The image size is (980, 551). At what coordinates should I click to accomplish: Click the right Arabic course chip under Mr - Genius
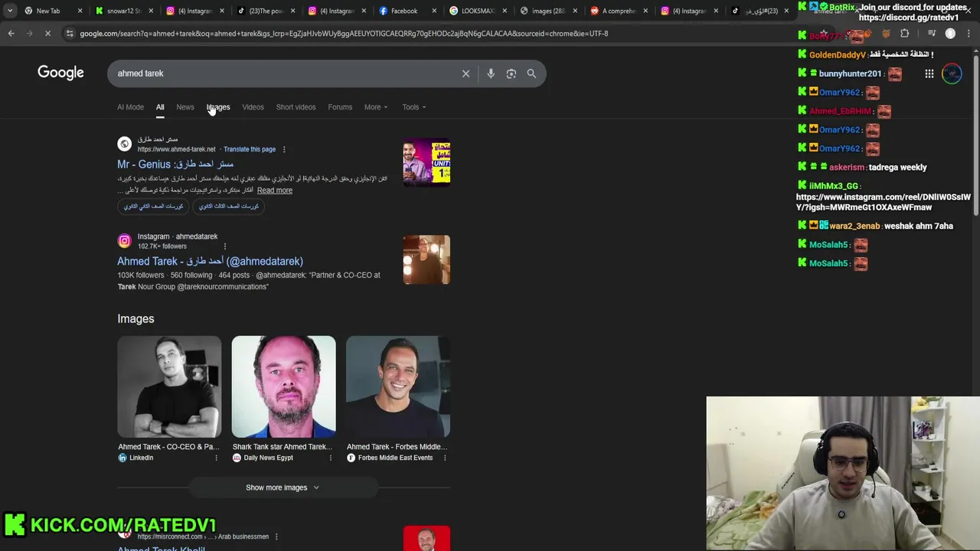[229, 206]
